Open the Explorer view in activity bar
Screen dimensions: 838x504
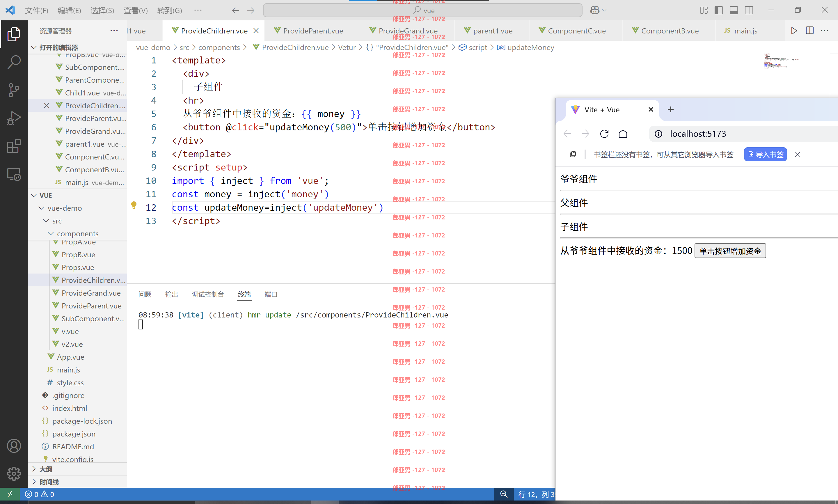(14, 34)
